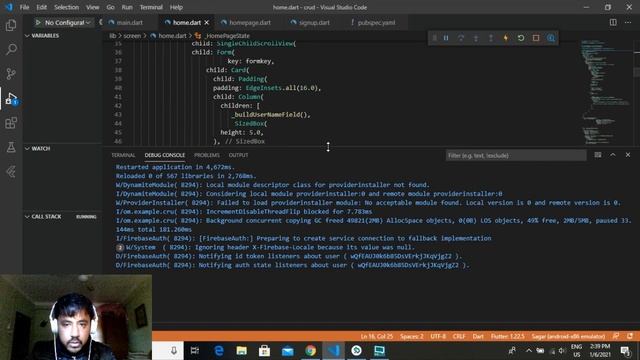Change encoding via UTF-8 status item
640x360 pixels.
coord(438,336)
